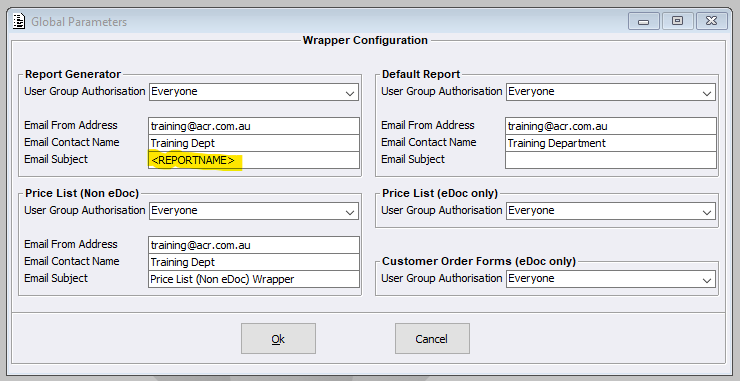Click the Global Parameters title text
Viewport: 740px width, 381px height.
pyautogui.click(x=79, y=22)
